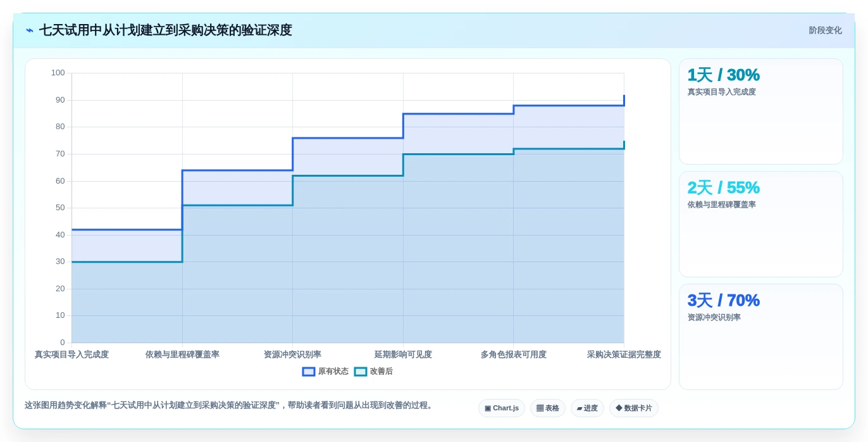Toggle the 原有状态 legend entry
868x442 pixels.
pyautogui.click(x=326, y=372)
